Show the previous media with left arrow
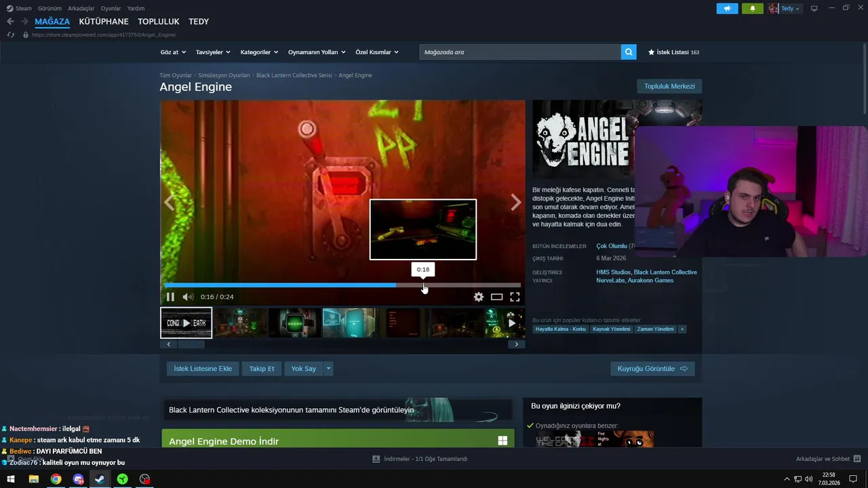 169,203
